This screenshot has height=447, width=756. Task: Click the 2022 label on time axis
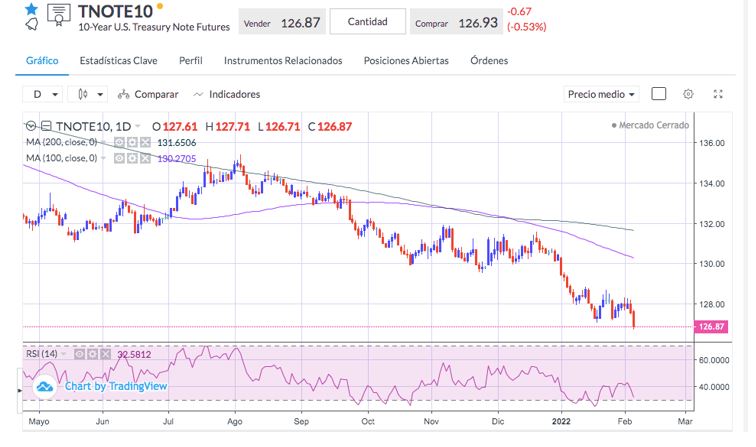tap(561, 421)
